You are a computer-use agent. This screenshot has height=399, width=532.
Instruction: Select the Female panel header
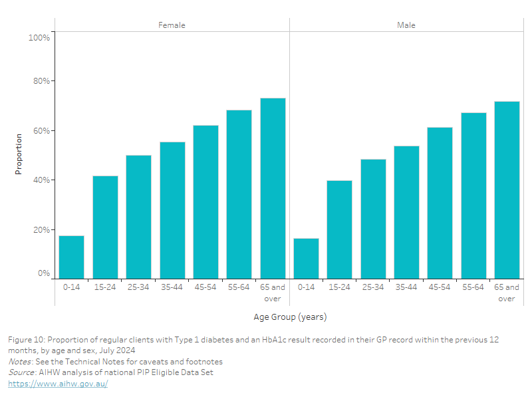click(x=172, y=25)
